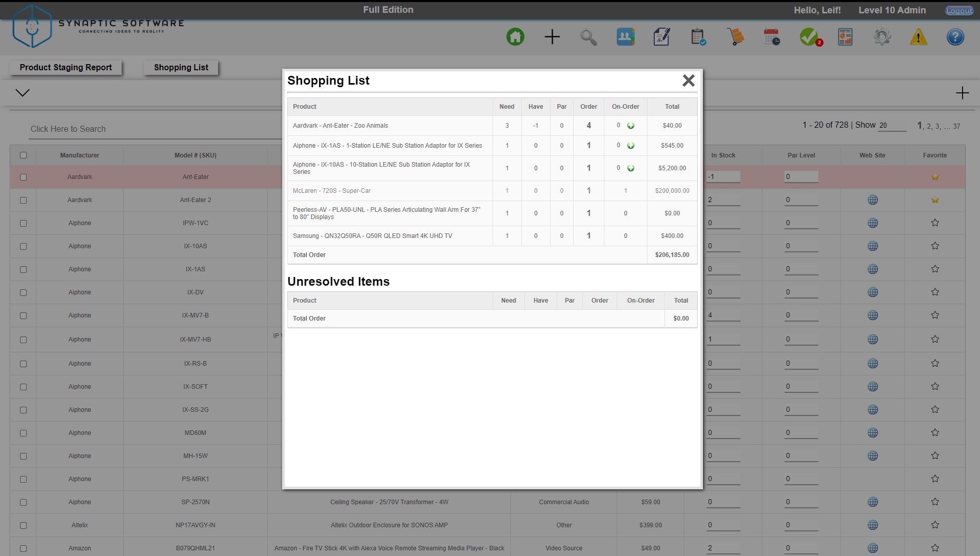Check the checkbox for the Aiphone IX-10AS row

(x=23, y=246)
